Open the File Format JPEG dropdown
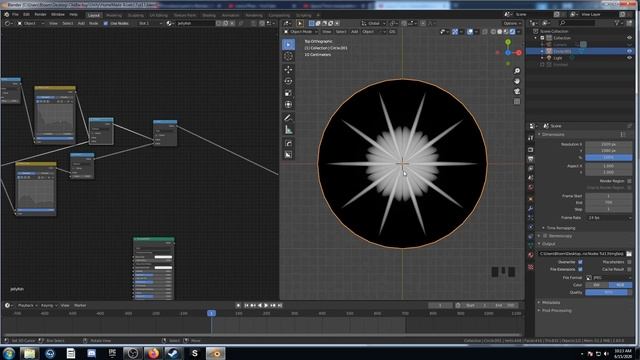The image size is (640, 360). [x=609, y=278]
